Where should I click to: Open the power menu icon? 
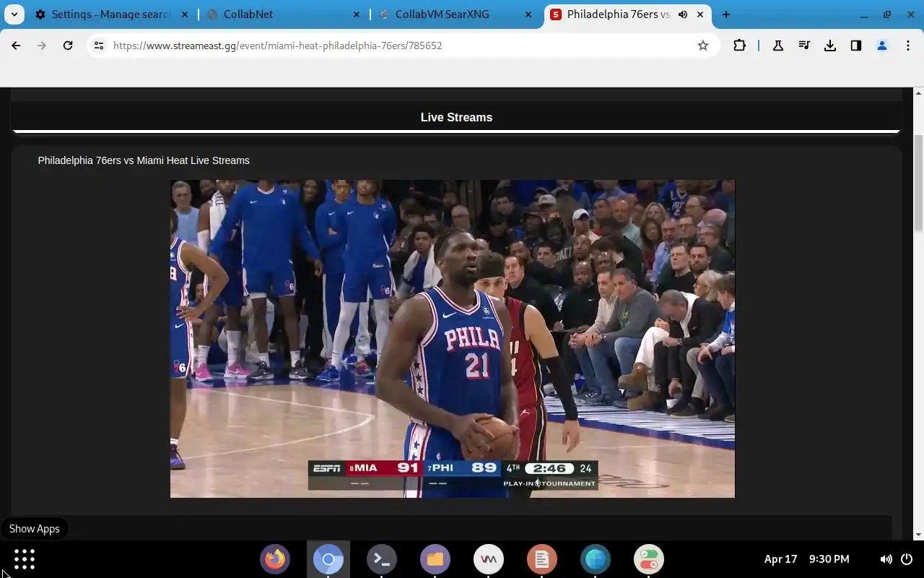pos(907,559)
